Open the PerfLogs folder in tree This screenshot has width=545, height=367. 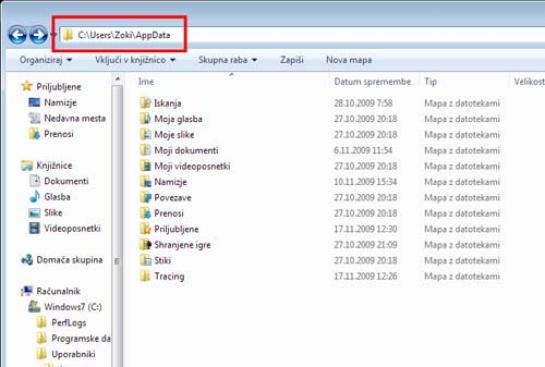click(62, 323)
